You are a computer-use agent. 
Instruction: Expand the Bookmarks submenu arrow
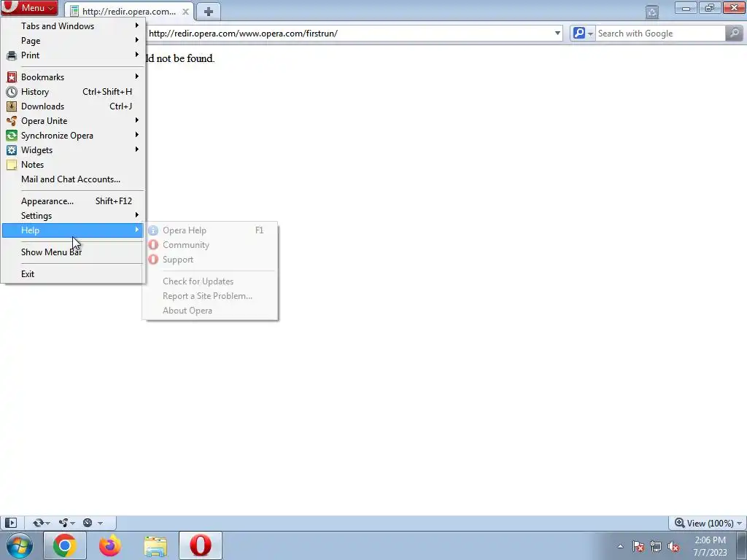pos(136,76)
